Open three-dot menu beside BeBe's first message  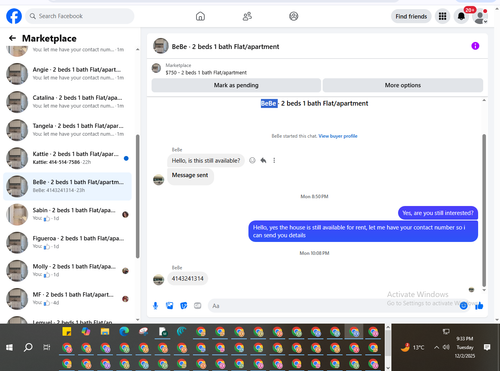click(274, 160)
